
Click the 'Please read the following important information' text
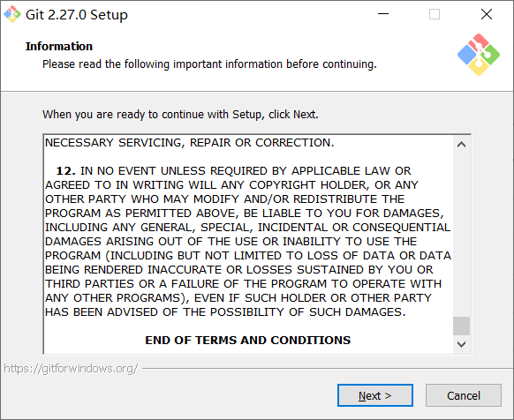(x=209, y=64)
